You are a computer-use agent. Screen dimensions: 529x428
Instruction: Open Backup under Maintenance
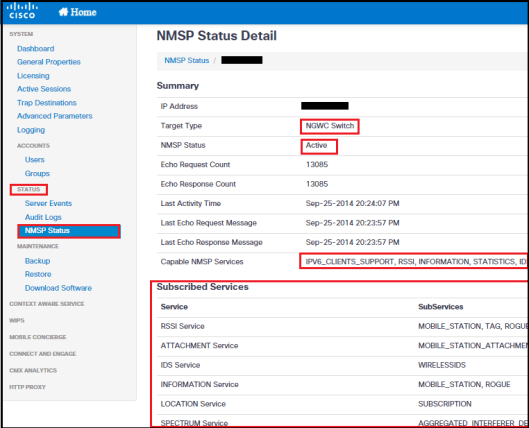(x=37, y=261)
